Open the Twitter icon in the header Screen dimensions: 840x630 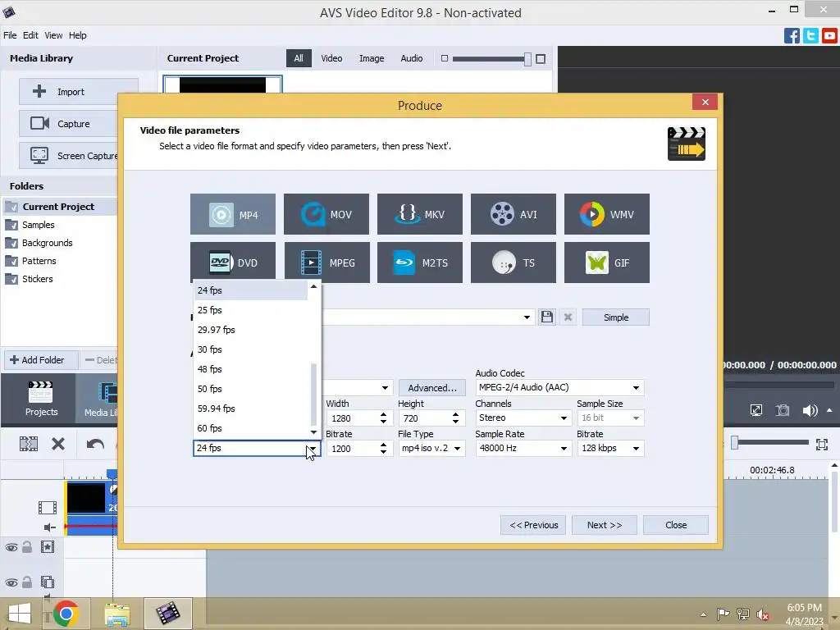pos(810,36)
